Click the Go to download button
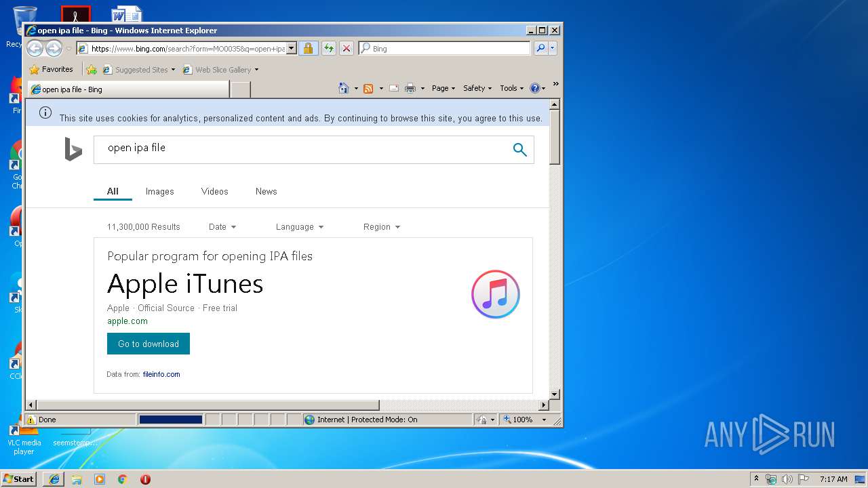The width and height of the screenshot is (868, 488). [149, 344]
